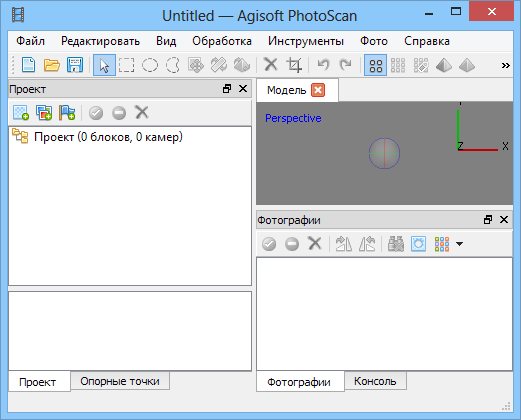Switch to the Модель tab

[287, 90]
